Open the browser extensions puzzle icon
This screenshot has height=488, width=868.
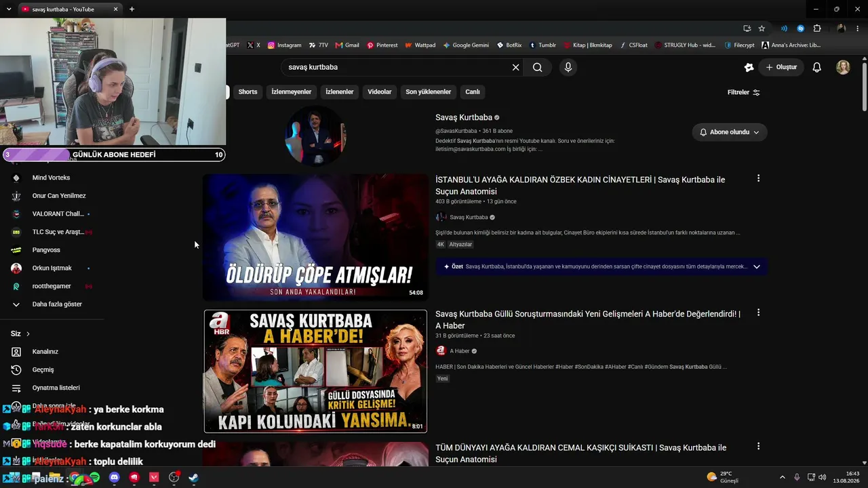coord(817,28)
